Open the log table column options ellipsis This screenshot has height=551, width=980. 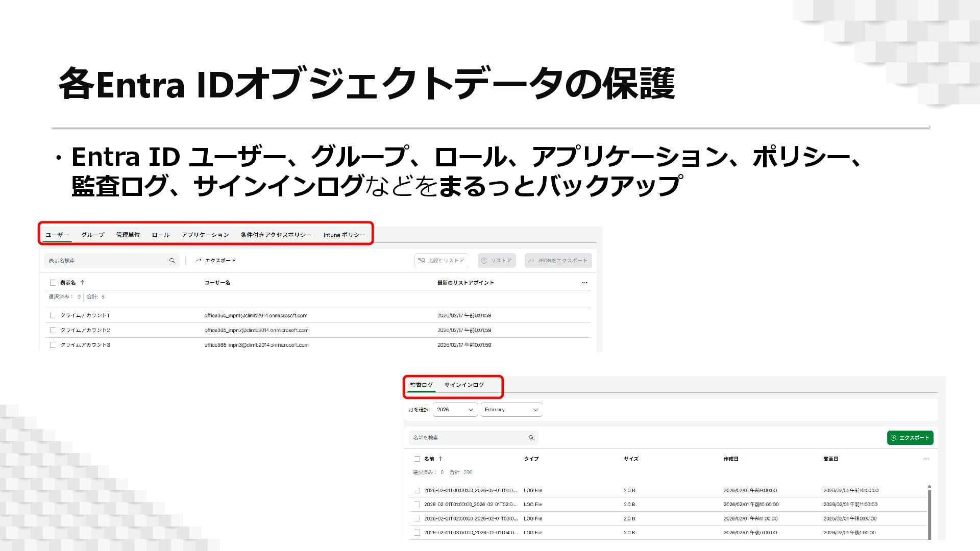tap(926, 459)
